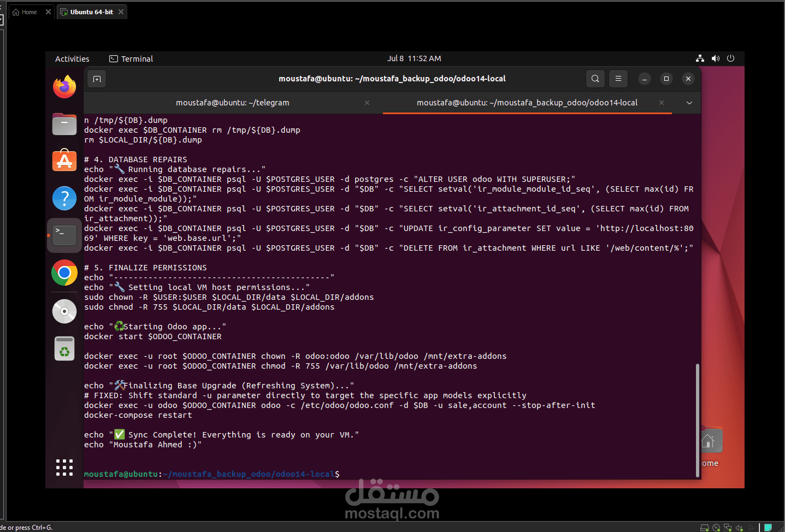Show Applications grid in the dock
Image resolution: width=785 pixels, height=532 pixels.
coord(64,467)
